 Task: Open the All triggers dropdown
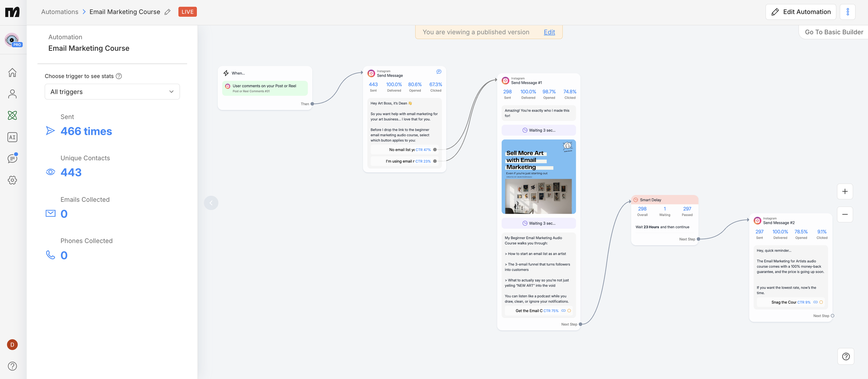pyautogui.click(x=112, y=91)
